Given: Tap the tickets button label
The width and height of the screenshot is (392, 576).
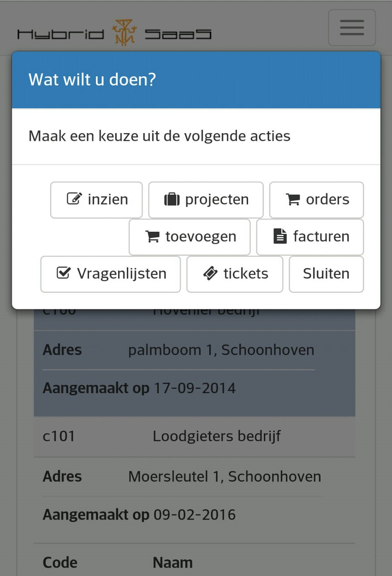Looking at the screenshot, I should [245, 274].
